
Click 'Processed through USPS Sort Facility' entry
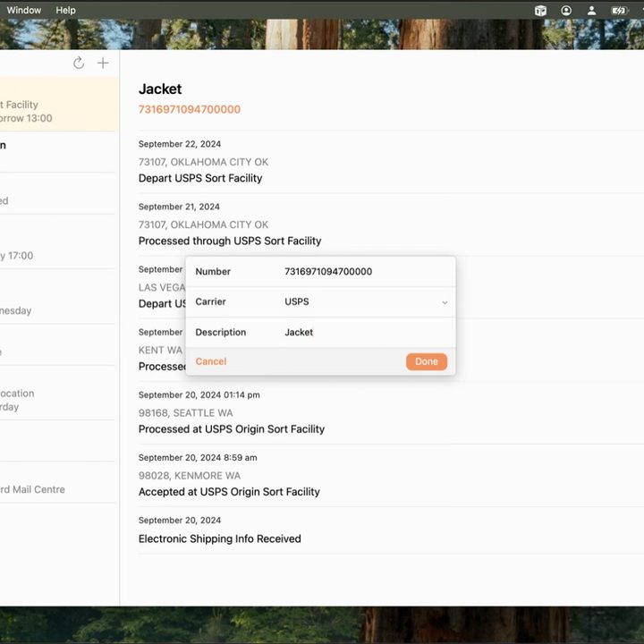point(230,241)
